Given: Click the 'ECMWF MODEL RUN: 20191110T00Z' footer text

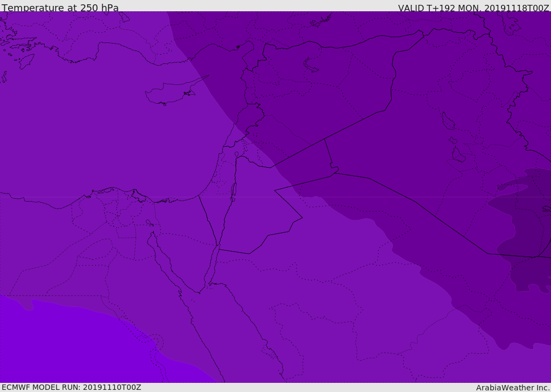Looking at the screenshot, I should (x=72, y=387).
